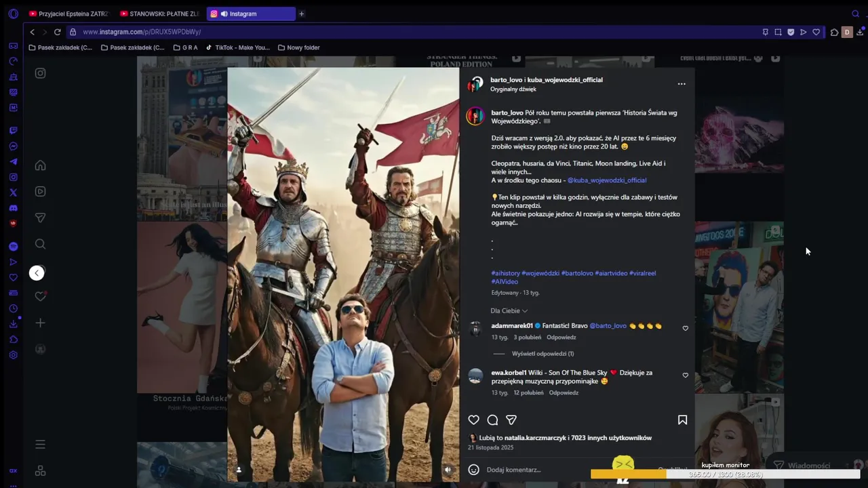Open Twitch icon in Opera sidebar
This screenshot has width=868, height=488.
pos(13,130)
